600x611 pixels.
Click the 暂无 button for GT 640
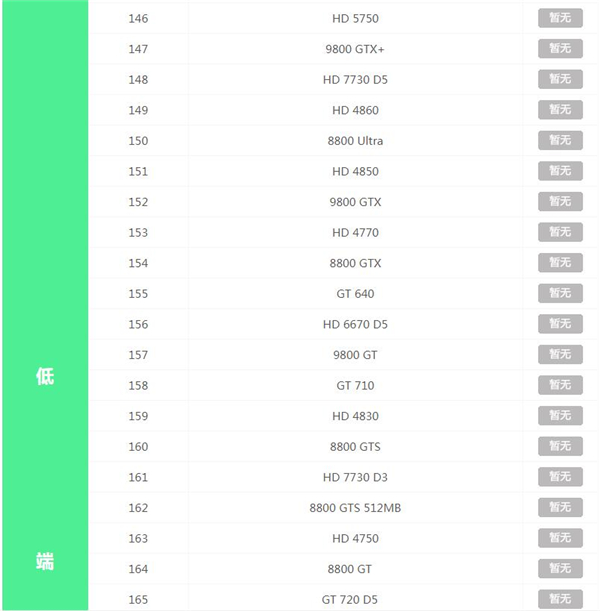point(560,293)
